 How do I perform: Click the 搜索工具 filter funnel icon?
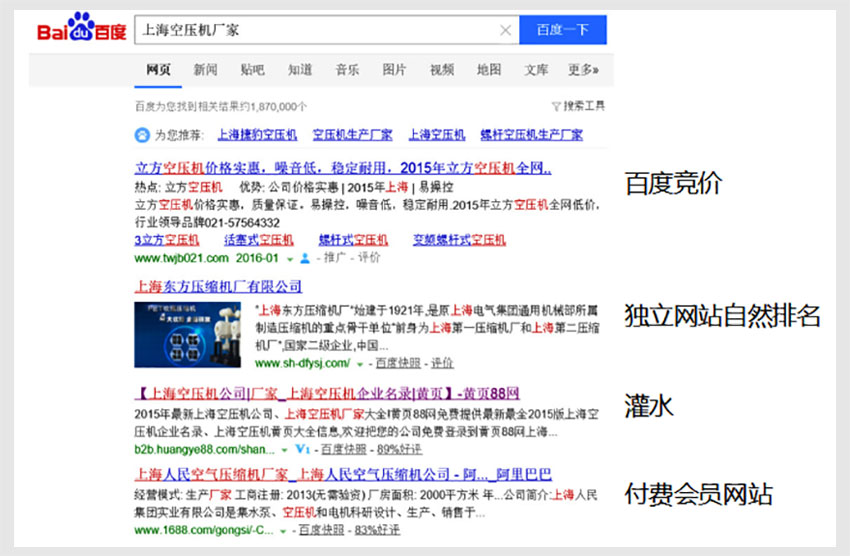click(555, 106)
